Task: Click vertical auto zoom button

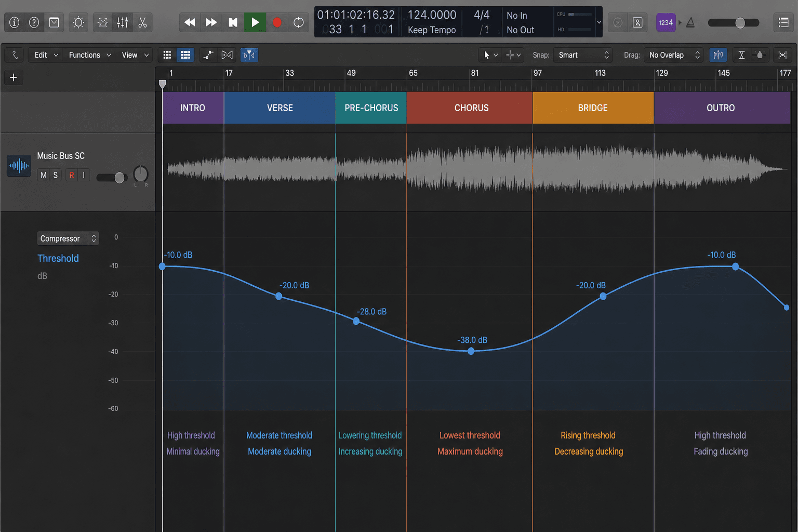Action: 741,55
